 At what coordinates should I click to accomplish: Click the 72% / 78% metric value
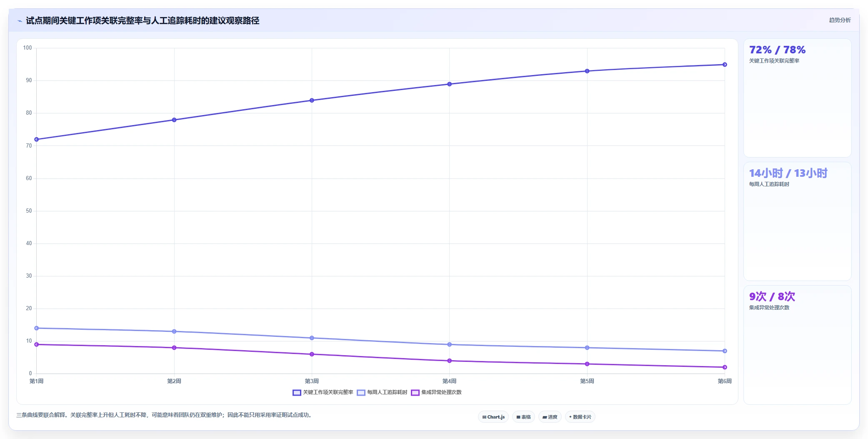777,50
